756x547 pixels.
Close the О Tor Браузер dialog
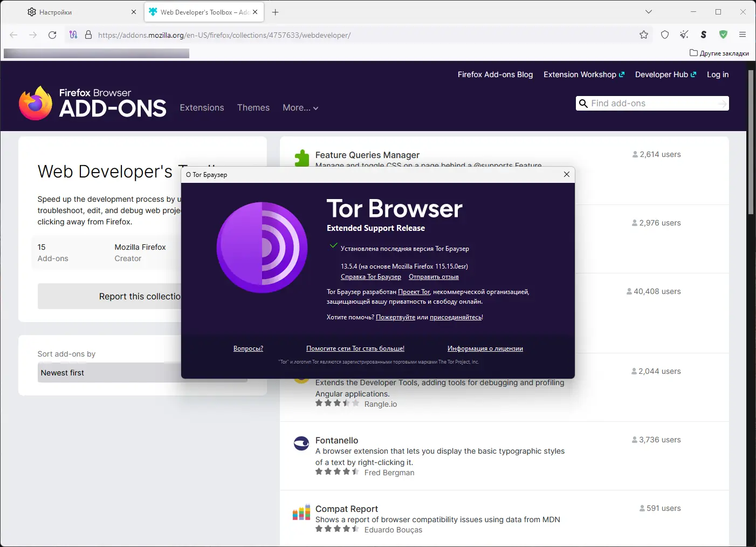pos(566,174)
